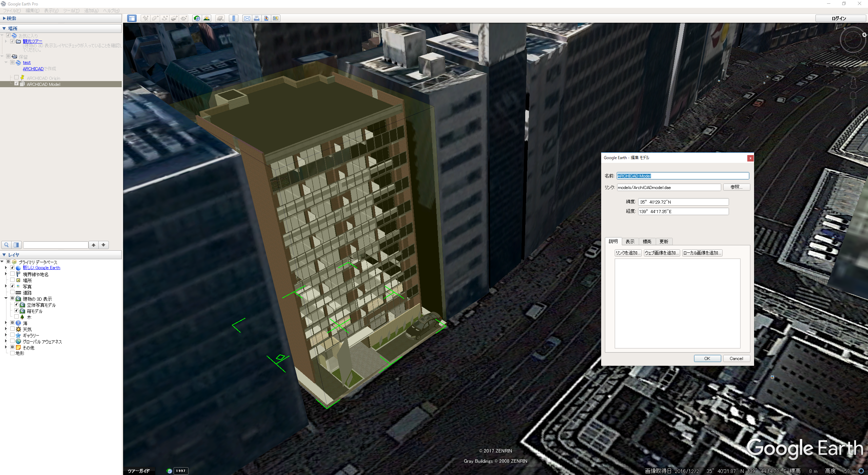Check the ARCHICAD Origin checkbox
Image resolution: width=868 pixels, height=475 pixels.
click(x=16, y=78)
